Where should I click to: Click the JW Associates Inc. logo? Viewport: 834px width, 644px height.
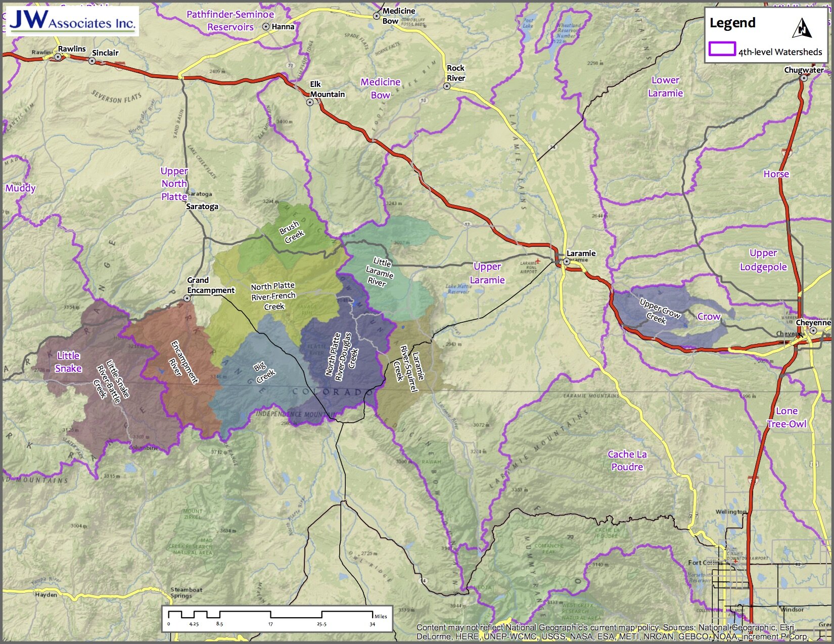[x=73, y=20]
